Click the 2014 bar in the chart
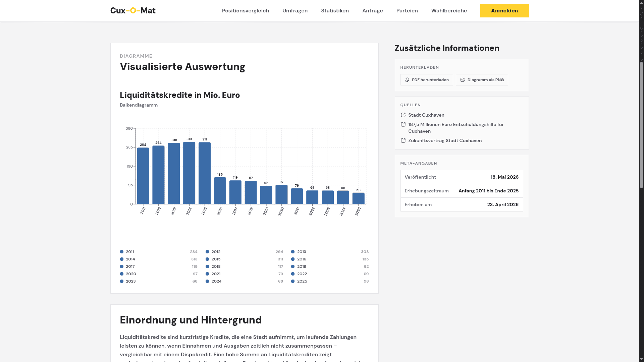644x362 pixels. coord(189,173)
